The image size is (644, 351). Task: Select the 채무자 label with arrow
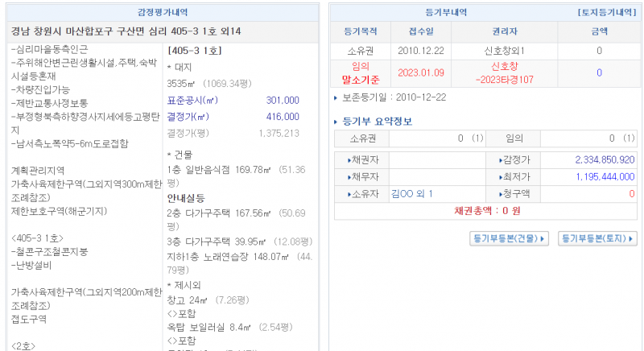point(361,176)
